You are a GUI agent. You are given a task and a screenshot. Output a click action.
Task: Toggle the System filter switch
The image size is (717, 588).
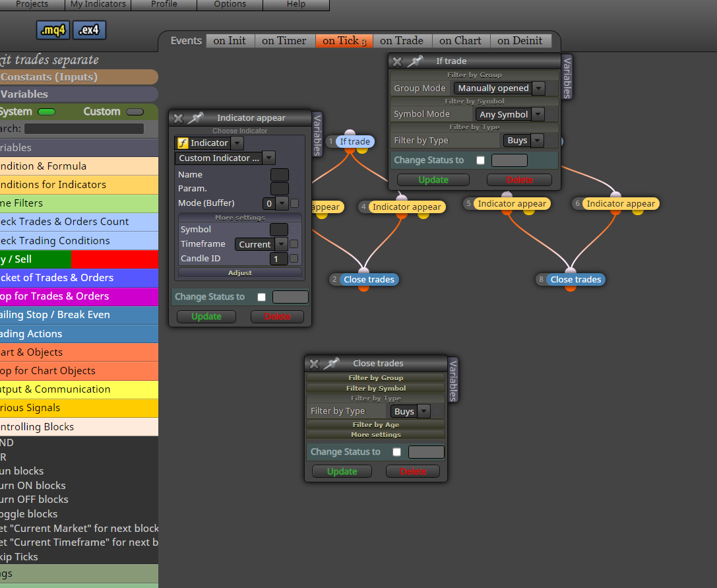tap(46, 112)
